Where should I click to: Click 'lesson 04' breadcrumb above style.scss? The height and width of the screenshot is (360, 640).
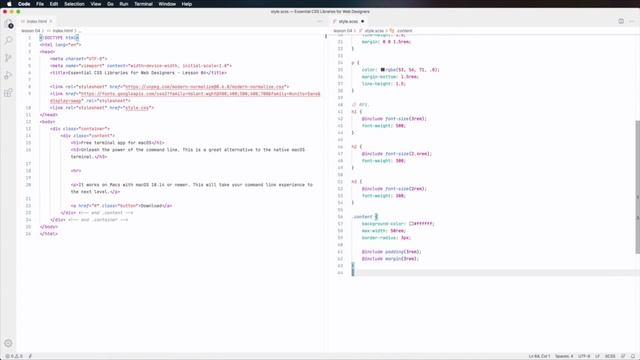click(342, 31)
